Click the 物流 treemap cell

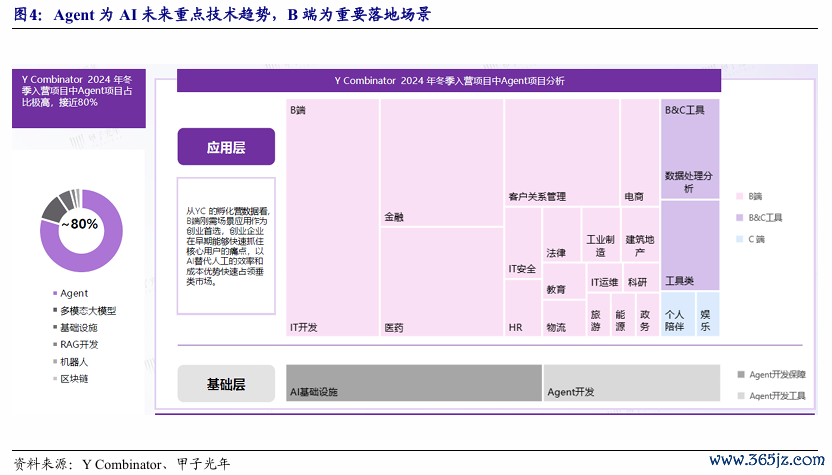coord(564,318)
